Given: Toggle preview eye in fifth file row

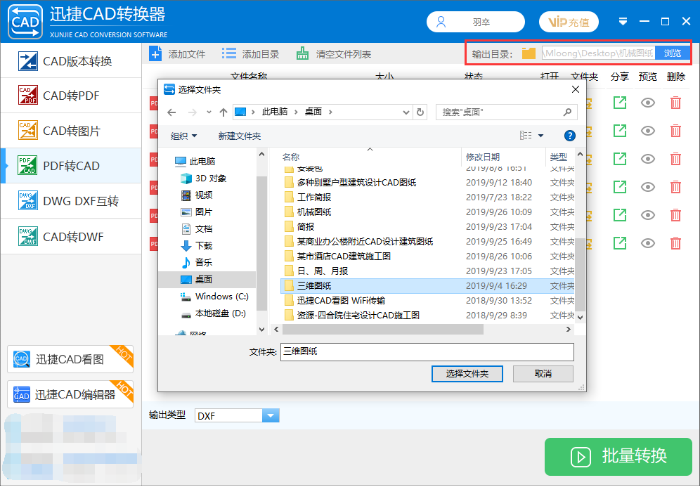Looking at the screenshot, I should pos(648,215).
